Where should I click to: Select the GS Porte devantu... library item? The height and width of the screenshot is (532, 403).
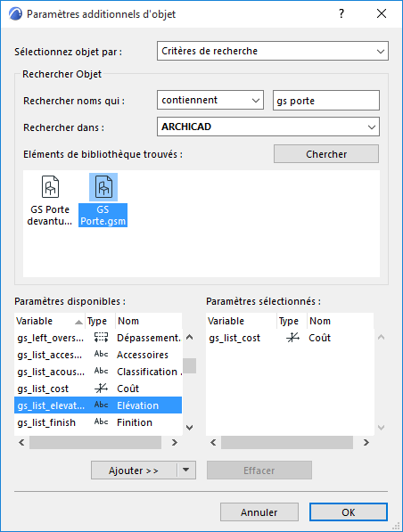50,201
